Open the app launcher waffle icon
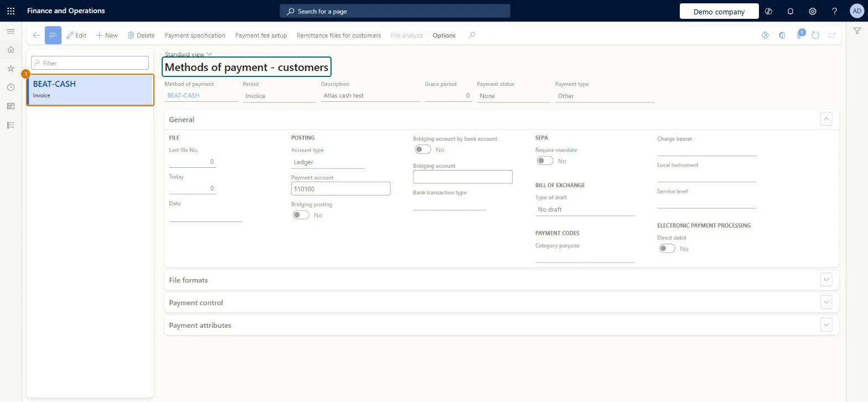This screenshot has height=402, width=868. [11, 11]
